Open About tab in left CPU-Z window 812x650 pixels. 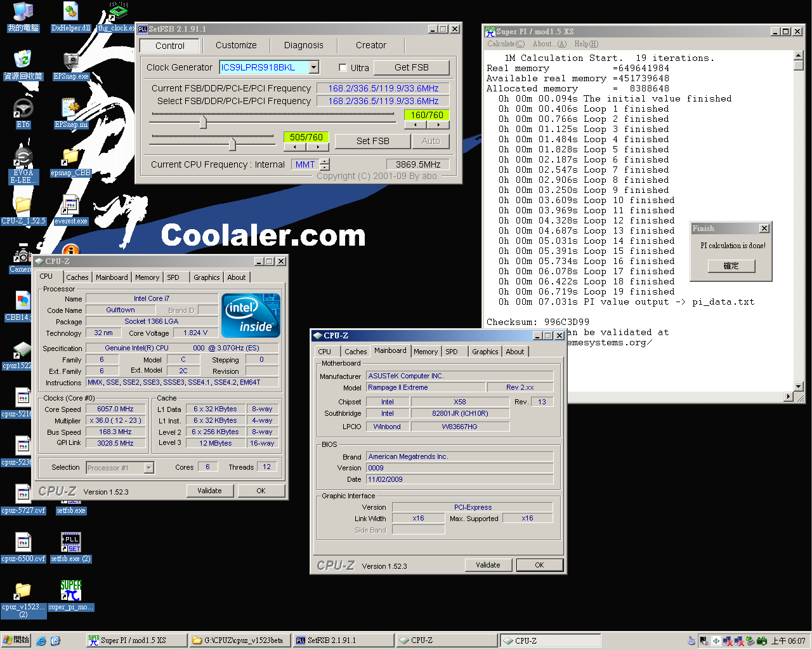click(237, 277)
